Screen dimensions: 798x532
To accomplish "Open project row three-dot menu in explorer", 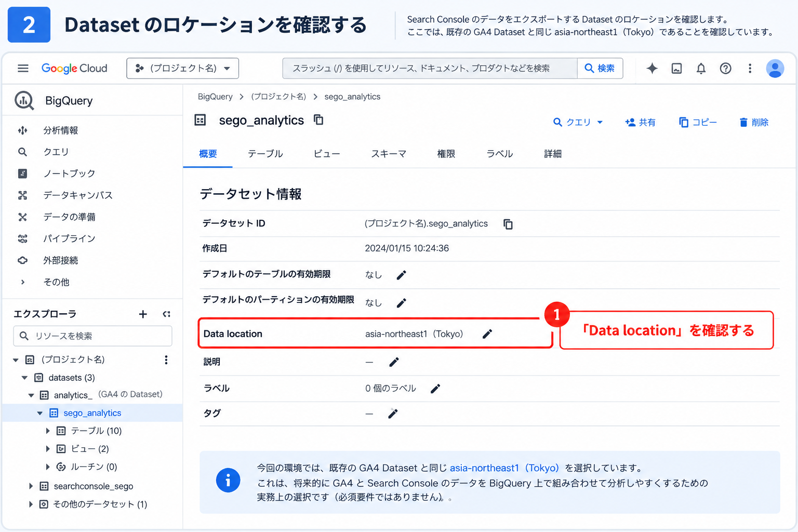I will tap(166, 360).
